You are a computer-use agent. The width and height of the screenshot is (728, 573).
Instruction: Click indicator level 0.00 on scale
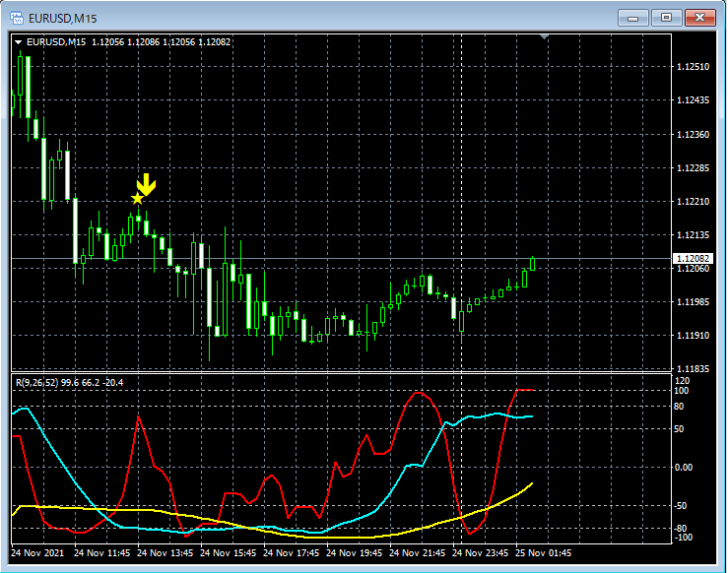[x=684, y=468]
